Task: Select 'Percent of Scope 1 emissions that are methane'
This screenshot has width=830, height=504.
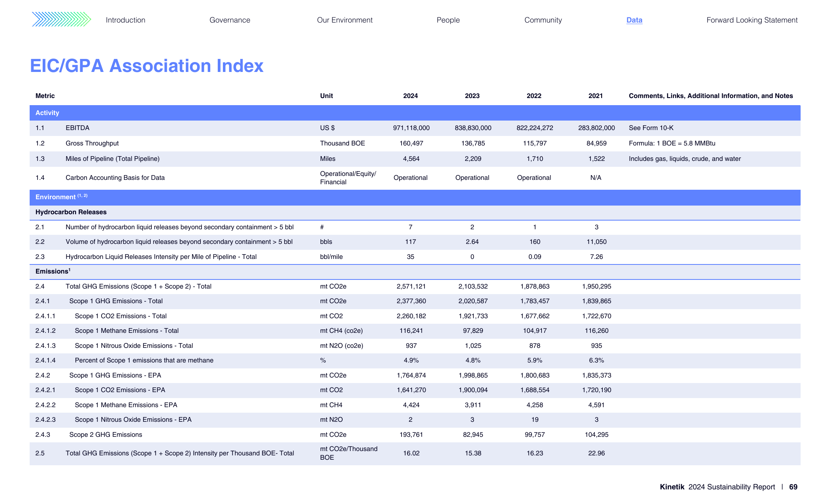Action: 144,360
